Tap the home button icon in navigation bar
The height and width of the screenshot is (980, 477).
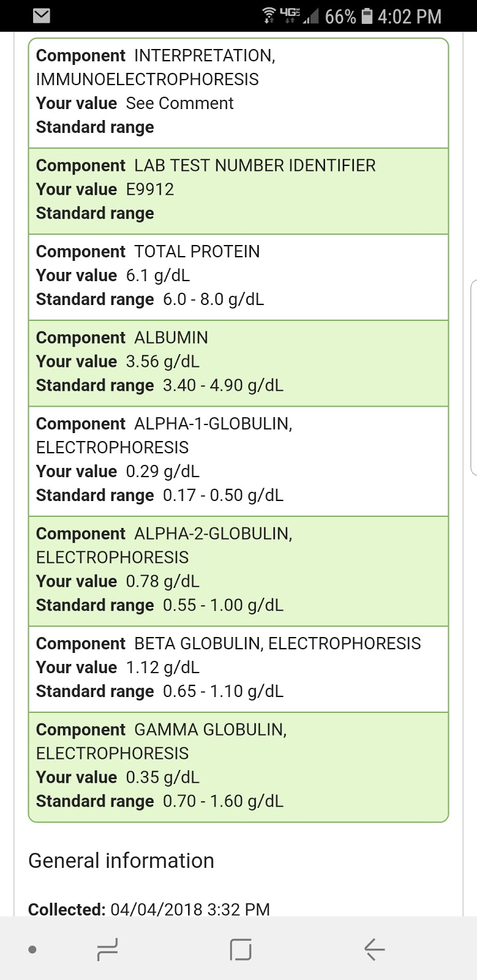point(240,949)
